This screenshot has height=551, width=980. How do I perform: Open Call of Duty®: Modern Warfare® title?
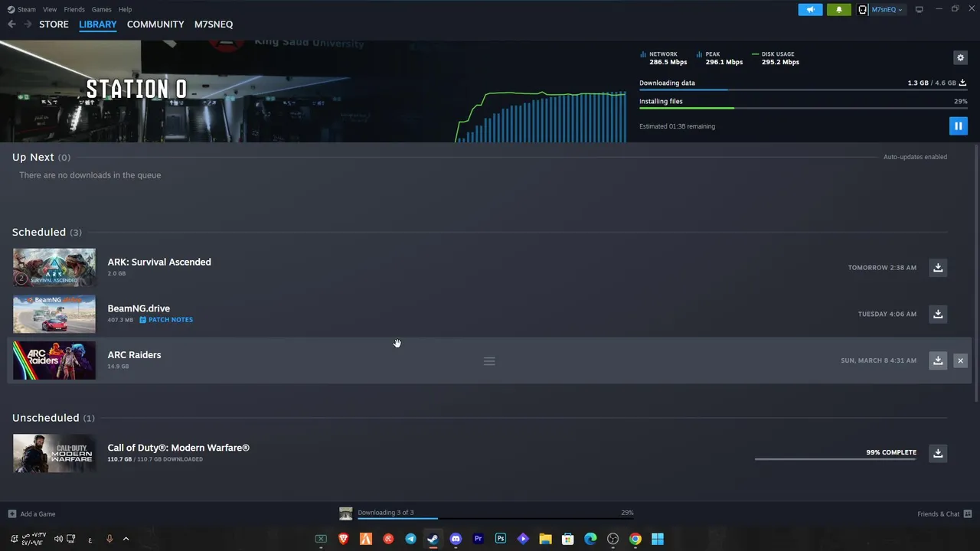click(x=178, y=448)
